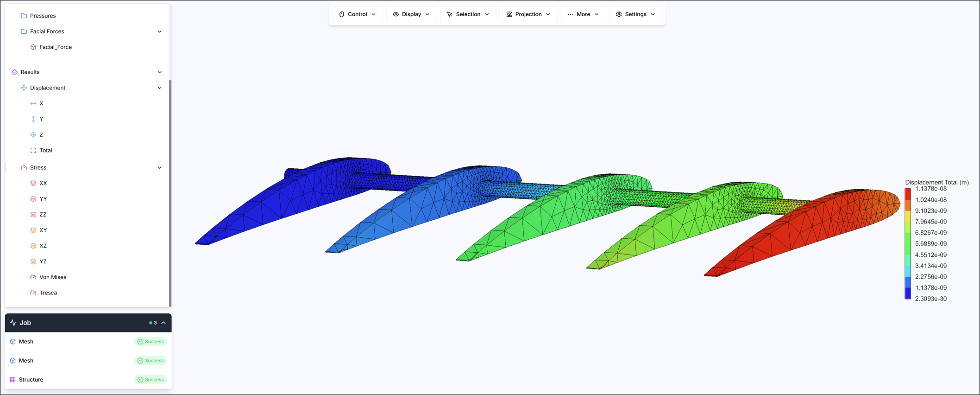Image resolution: width=980 pixels, height=395 pixels.
Task: Click the Results diamond icon
Action: [14, 72]
